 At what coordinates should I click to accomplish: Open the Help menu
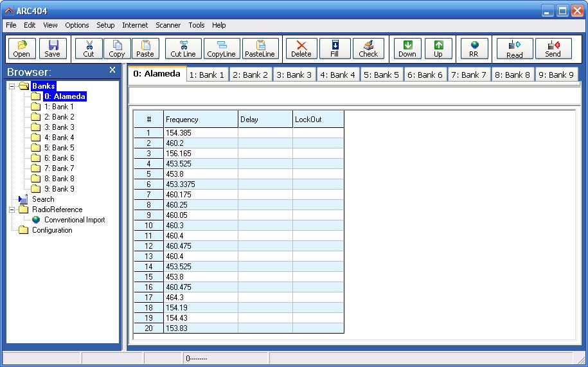(218, 25)
